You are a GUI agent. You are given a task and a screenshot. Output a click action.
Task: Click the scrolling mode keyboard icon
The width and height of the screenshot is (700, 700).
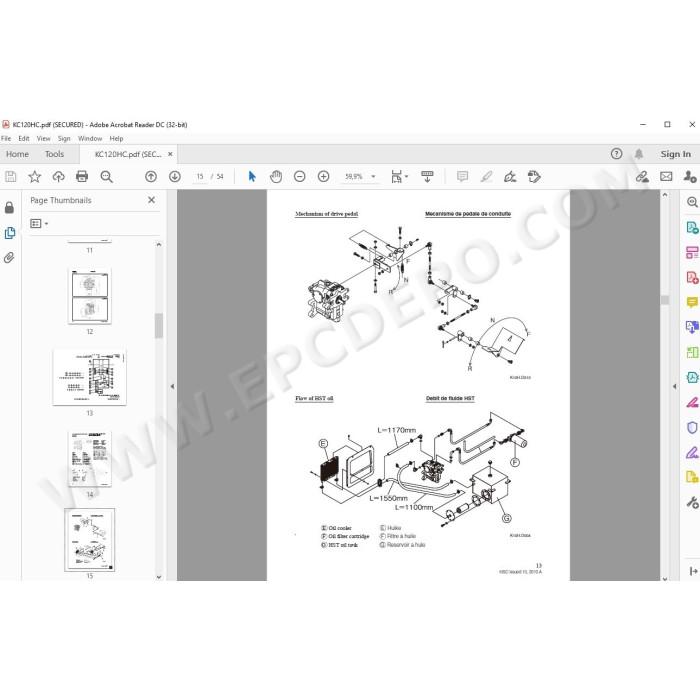tap(427, 177)
